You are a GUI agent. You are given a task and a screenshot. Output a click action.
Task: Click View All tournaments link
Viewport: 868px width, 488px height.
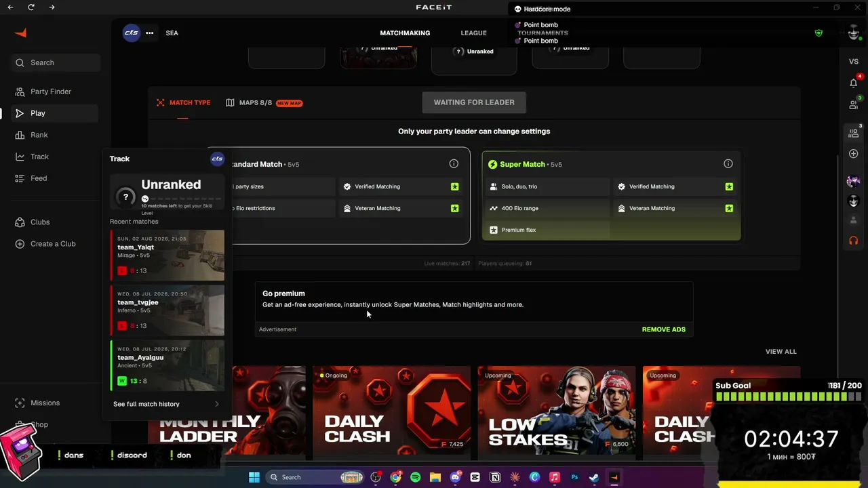point(781,352)
